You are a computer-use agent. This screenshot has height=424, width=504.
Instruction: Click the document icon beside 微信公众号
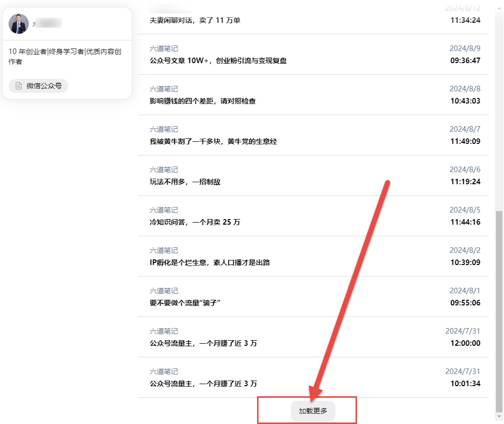19,86
